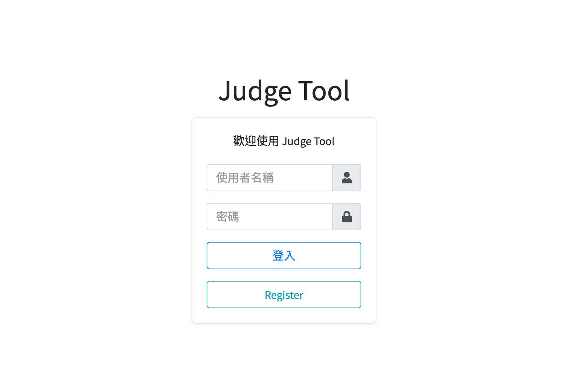Choose the teal-outlined Register button
The height and width of the screenshot is (392, 586).
(x=284, y=295)
